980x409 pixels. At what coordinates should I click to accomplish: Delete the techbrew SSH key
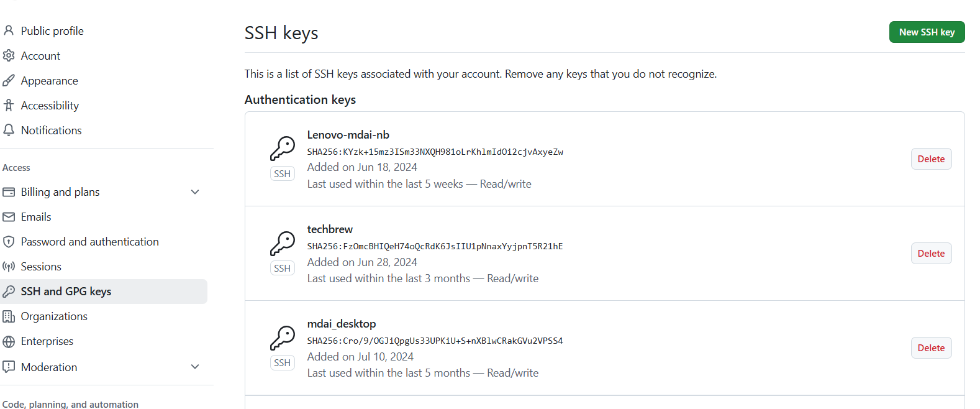(931, 254)
